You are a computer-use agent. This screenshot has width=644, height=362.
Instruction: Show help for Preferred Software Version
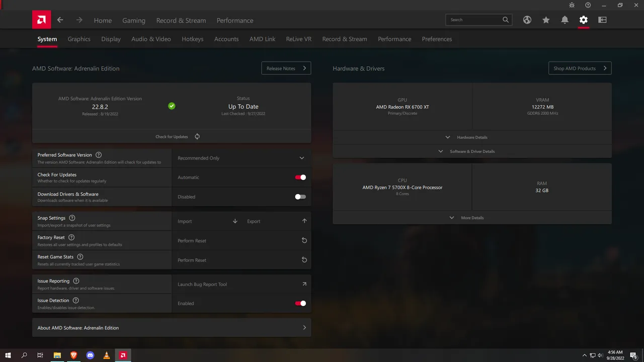[x=99, y=155]
